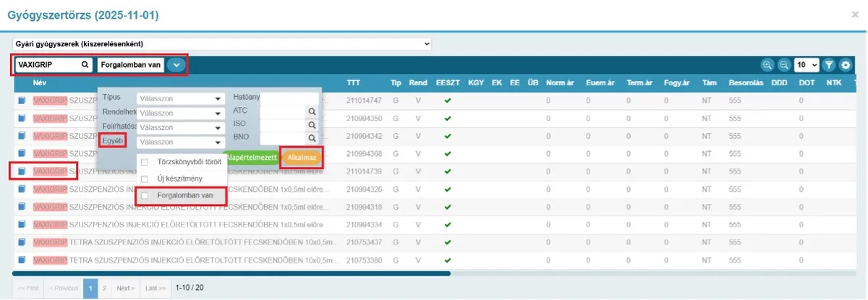Viewport: 868px width, 300px height.
Task: Click the magnifier icon in the VAXIGRIP search box
Action: [x=85, y=64]
